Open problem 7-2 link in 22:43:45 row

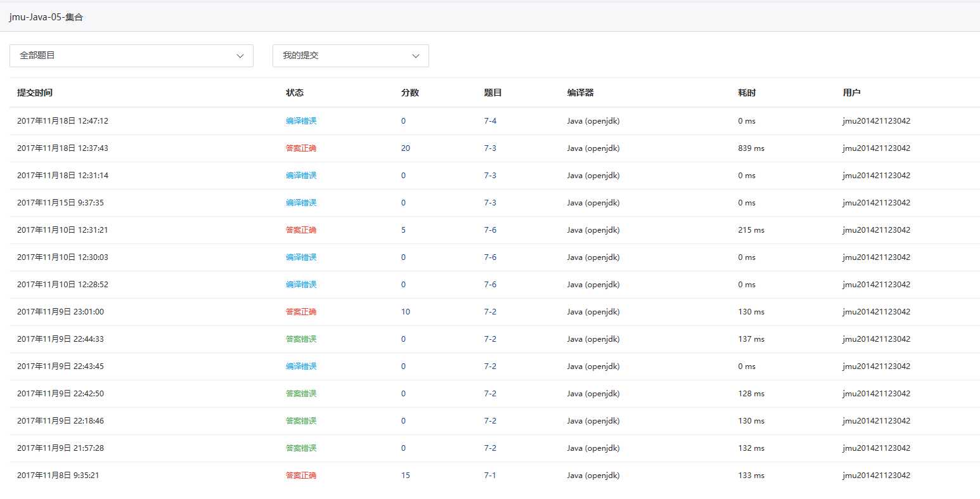point(490,366)
